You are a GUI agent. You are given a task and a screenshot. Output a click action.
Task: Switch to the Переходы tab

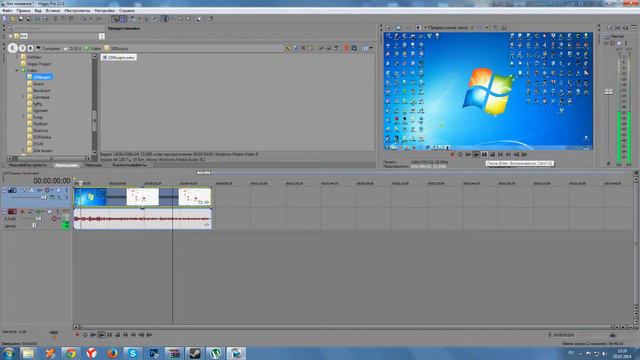tap(93, 165)
